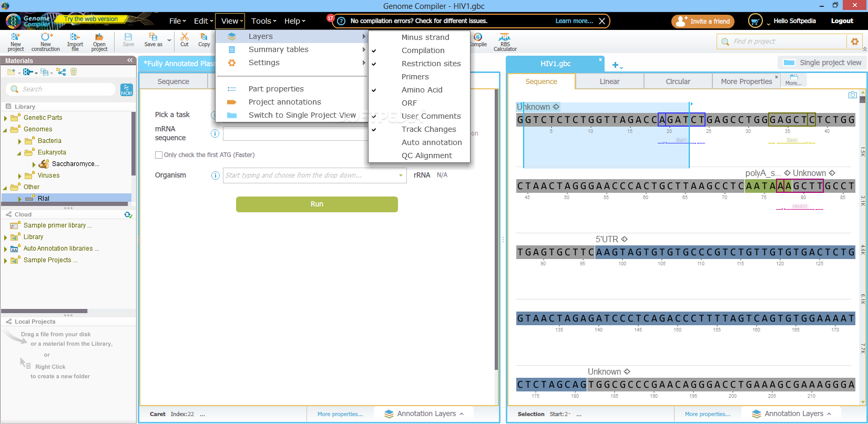Expand the Sample Projects node

coord(6,261)
